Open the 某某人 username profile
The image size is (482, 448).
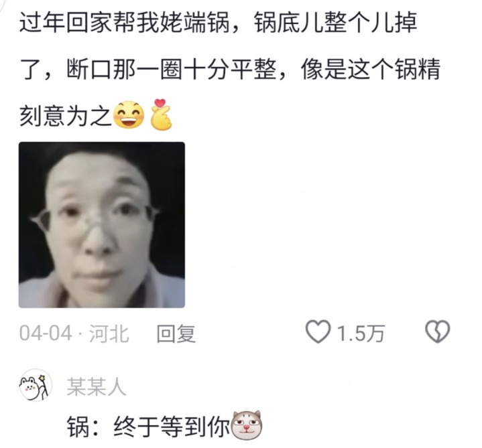[97, 386]
